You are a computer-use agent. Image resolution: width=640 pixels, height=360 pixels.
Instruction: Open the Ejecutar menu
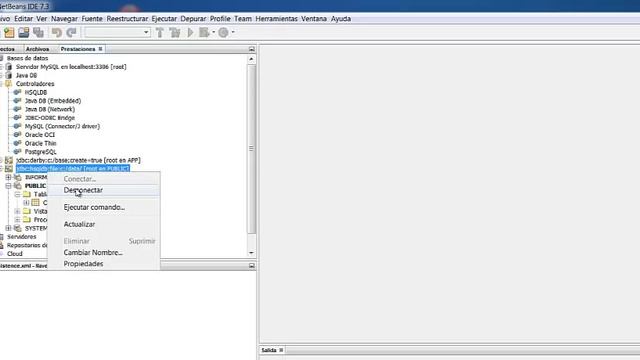(x=164, y=19)
